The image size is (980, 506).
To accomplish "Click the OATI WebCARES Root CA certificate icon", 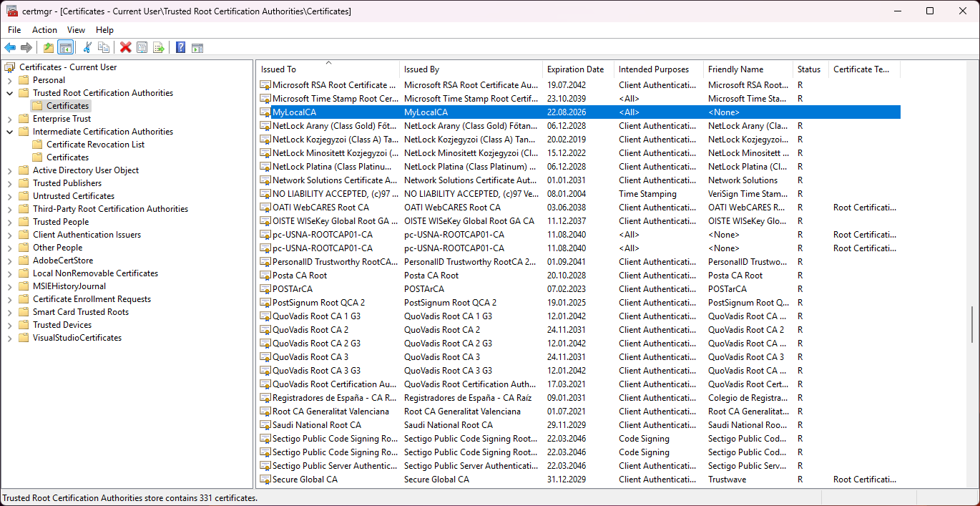I will (265, 208).
